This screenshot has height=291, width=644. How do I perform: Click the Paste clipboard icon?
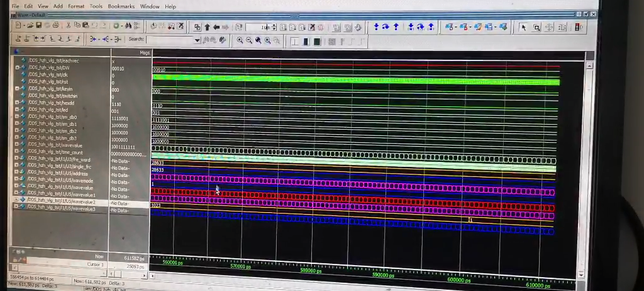click(x=86, y=26)
